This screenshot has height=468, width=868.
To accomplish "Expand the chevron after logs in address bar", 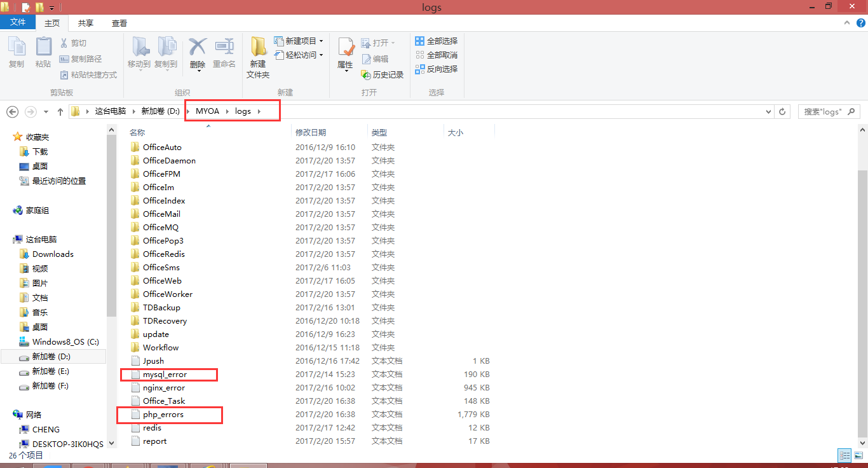I will point(259,111).
